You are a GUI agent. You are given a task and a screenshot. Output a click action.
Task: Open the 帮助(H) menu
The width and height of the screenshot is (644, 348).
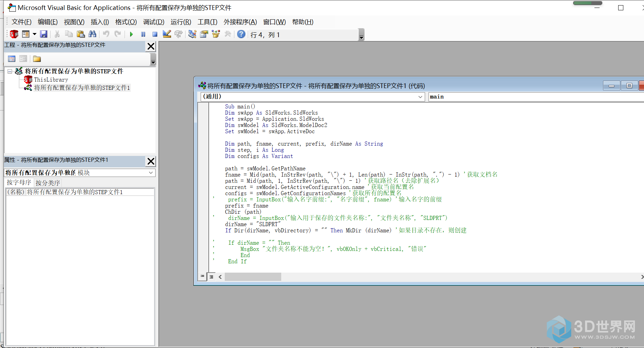tap(303, 22)
